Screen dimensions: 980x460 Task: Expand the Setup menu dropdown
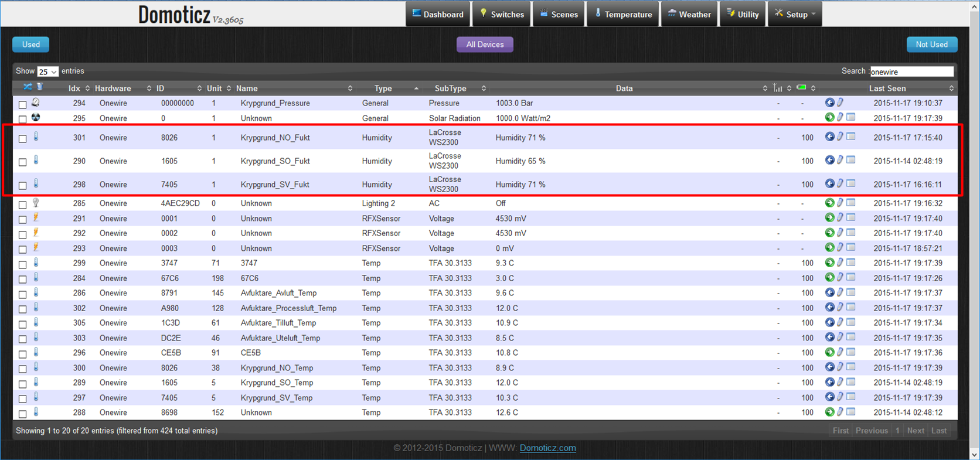pos(795,14)
